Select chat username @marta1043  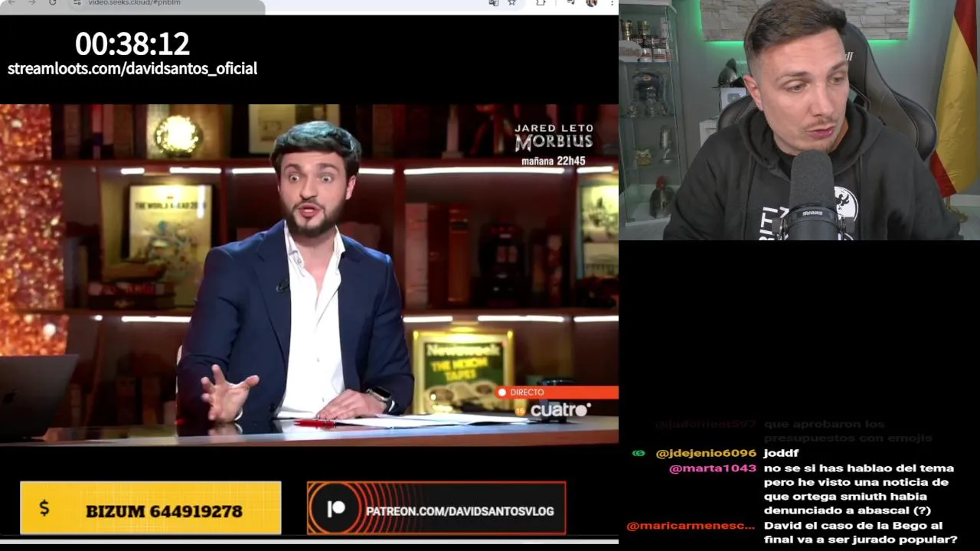(713, 468)
